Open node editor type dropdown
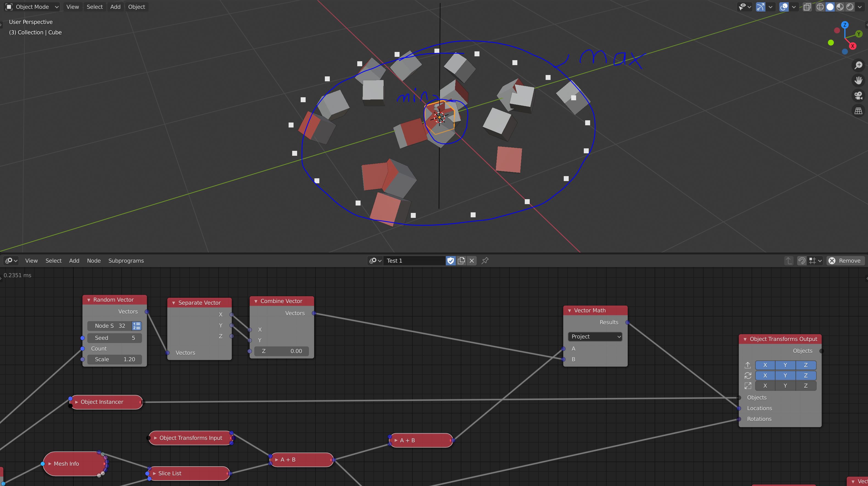 pos(12,260)
